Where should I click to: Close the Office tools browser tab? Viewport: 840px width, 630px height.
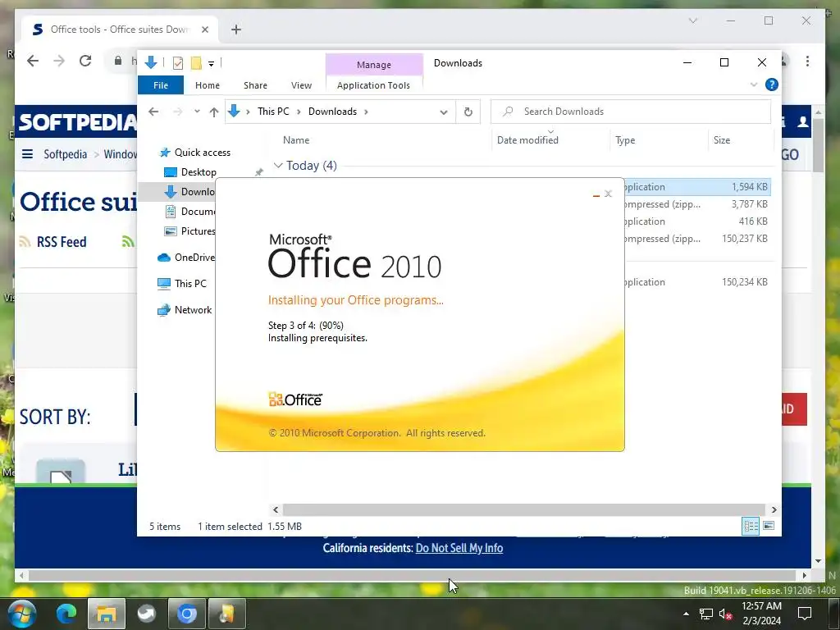(x=204, y=30)
